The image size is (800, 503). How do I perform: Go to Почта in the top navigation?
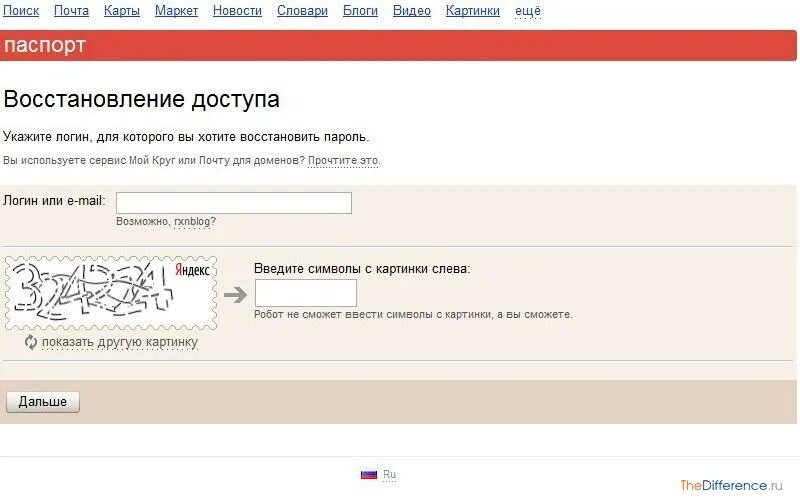[71, 11]
